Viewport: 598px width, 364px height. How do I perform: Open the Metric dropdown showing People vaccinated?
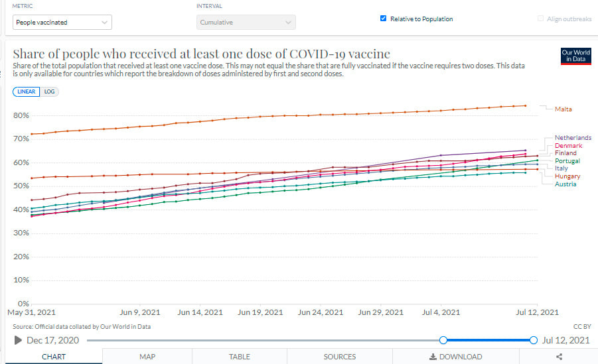pyautogui.click(x=62, y=22)
